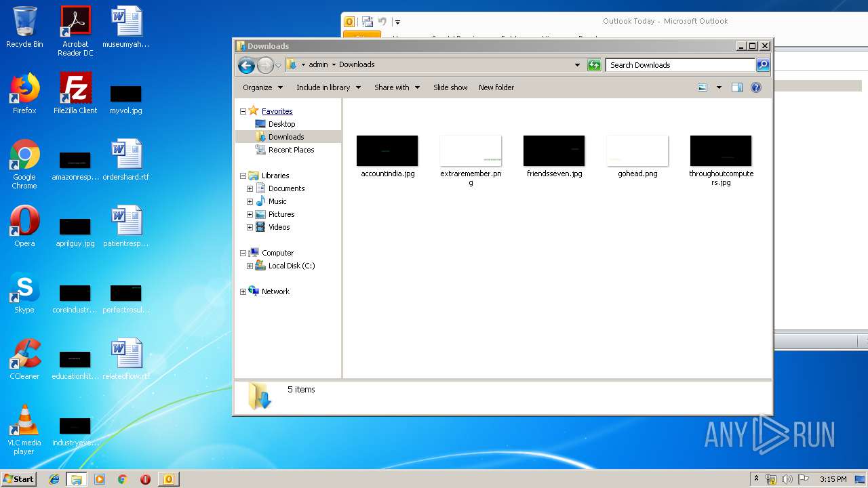Image resolution: width=868 pixels, height=488 pixels.
Task: Open Windows Media Player on taskbar
Action: [x=100, y=479]
